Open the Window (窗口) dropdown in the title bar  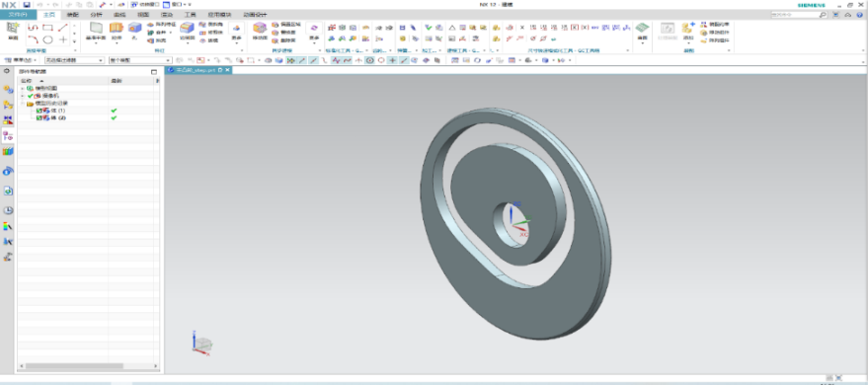(x=178, y=4)
